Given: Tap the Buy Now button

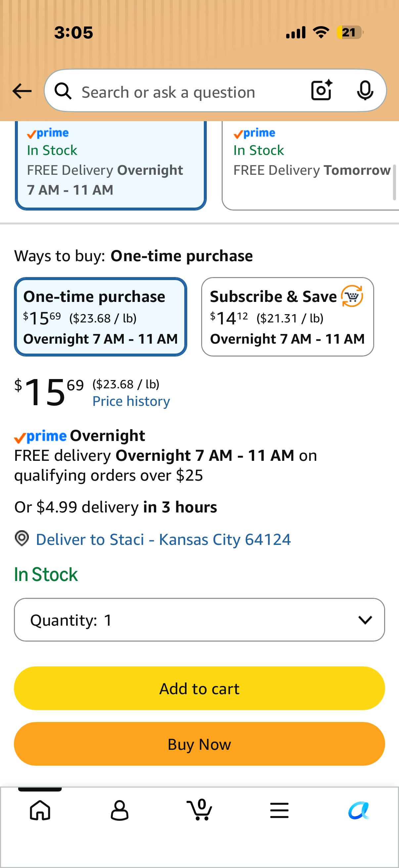Looking at the screenshot, I should [199, 744].
